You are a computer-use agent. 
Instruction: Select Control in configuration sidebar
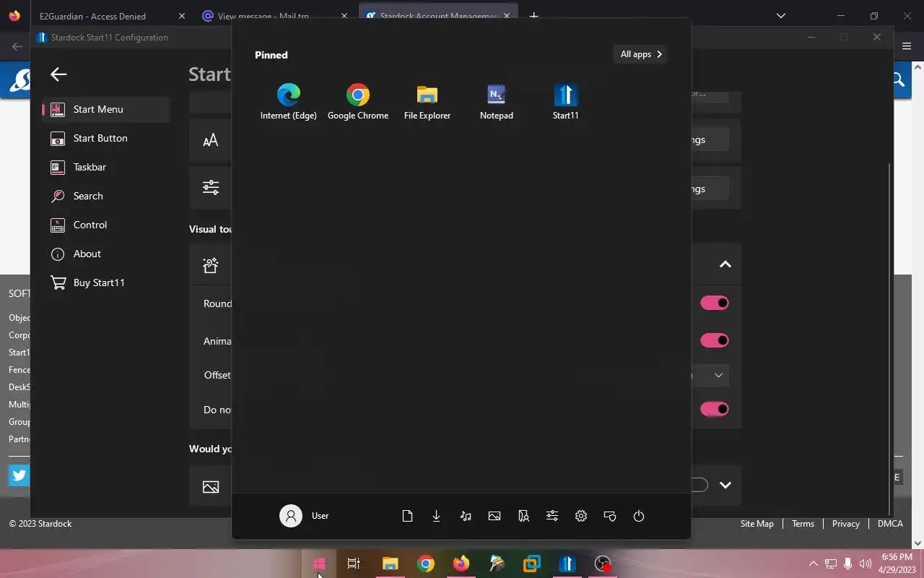(106, 225)
